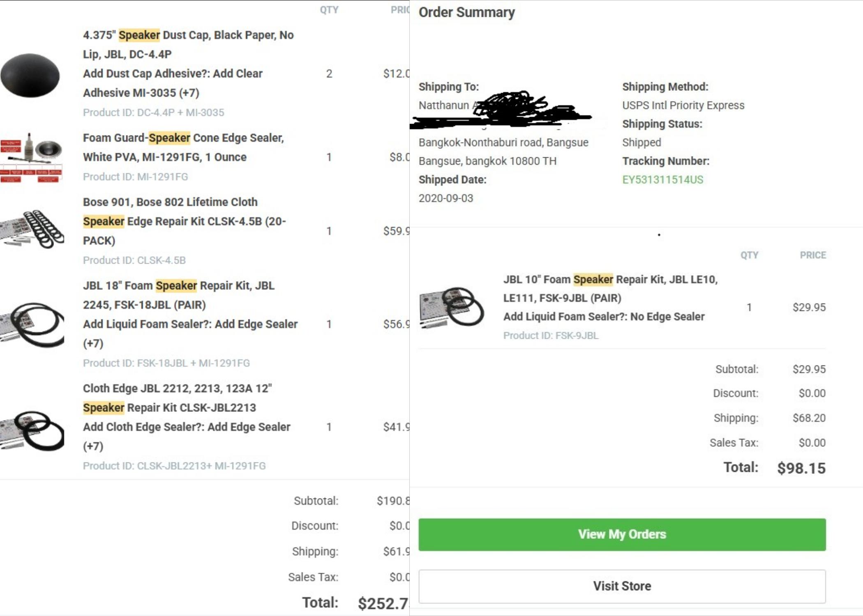863x616 pixels.
Task: Click the Cloth Edge JBL 2212 kit image
Action: 32,430
